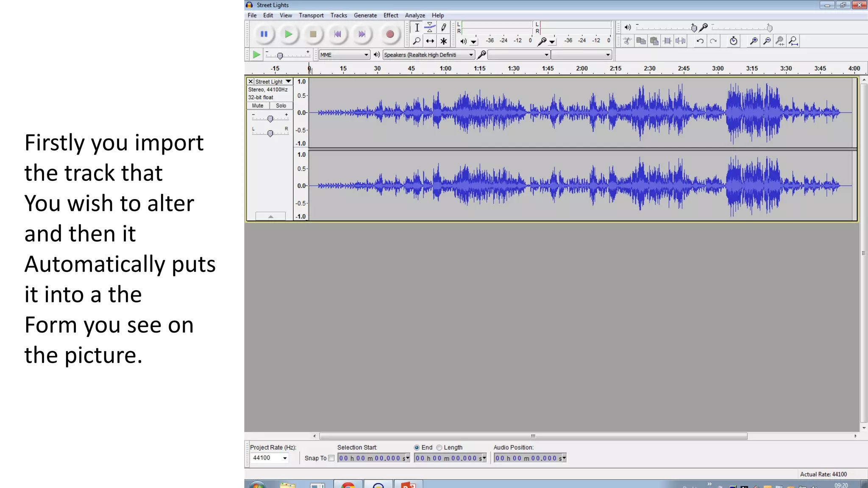
Task: Open the Analyze menu
Action: click(x=415, y=15)
